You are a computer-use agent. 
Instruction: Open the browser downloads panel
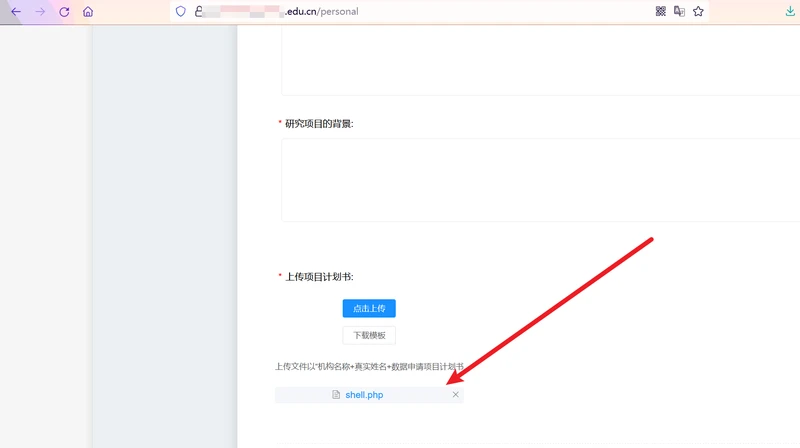790,11
